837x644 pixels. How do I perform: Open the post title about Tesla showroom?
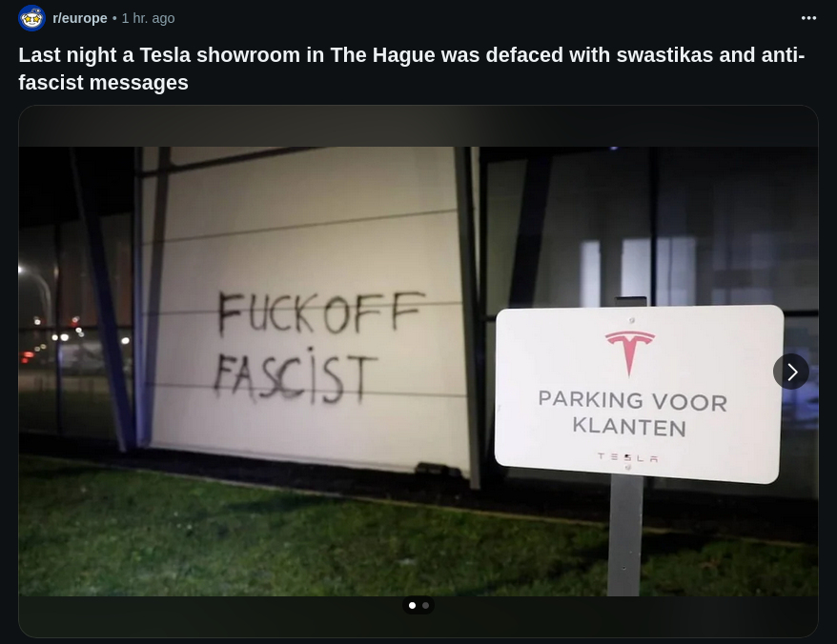[x=411, y=69]
